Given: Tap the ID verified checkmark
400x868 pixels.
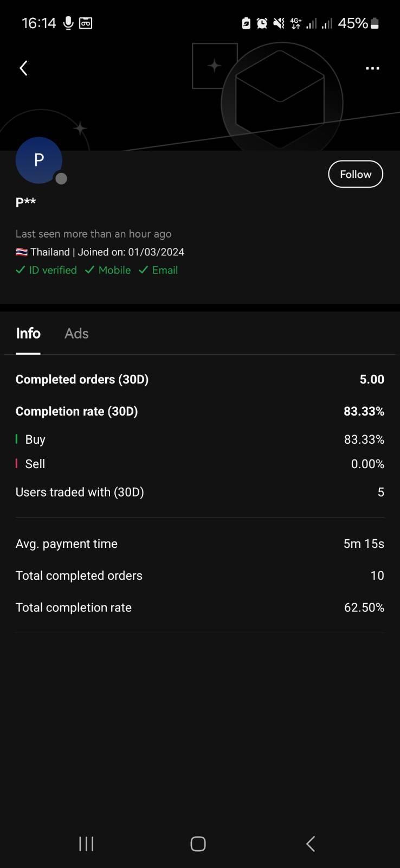Looking at the screenshot, I should click(x=21, y=270).
